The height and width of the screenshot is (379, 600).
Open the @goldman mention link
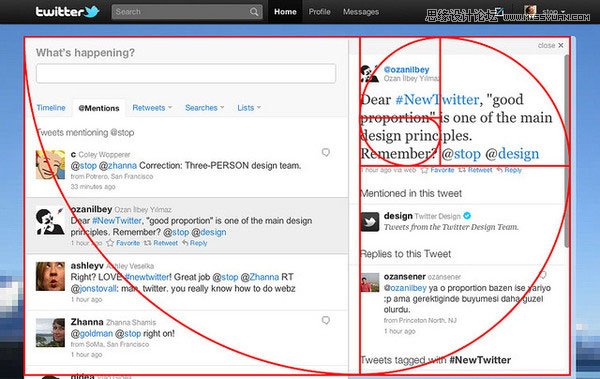92,334
